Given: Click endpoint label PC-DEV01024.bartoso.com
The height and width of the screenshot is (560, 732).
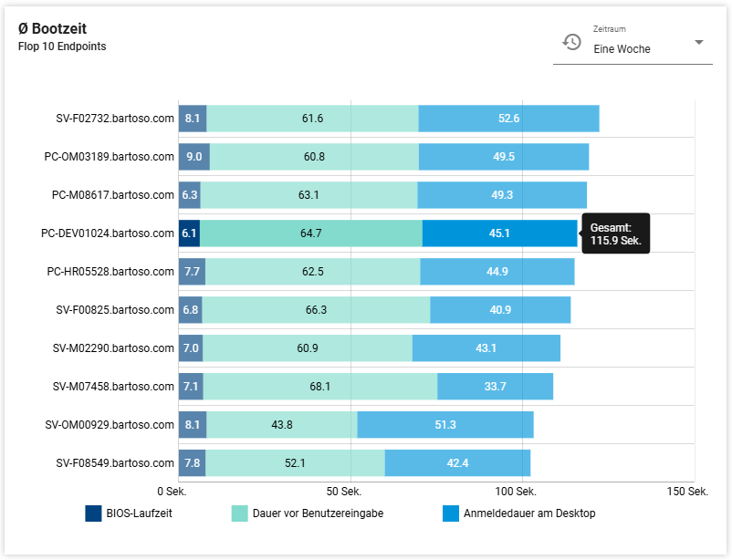Looking at the screenshot, I should 108,233.
